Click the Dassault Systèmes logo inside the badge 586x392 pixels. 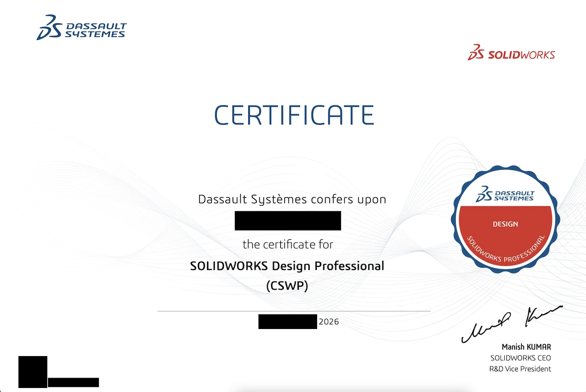point(505,194)
